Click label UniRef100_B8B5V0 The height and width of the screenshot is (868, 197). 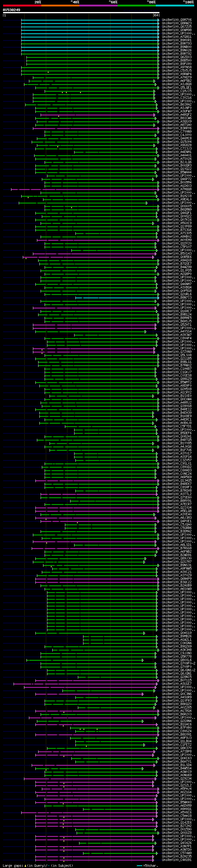[x=177, y=60]
